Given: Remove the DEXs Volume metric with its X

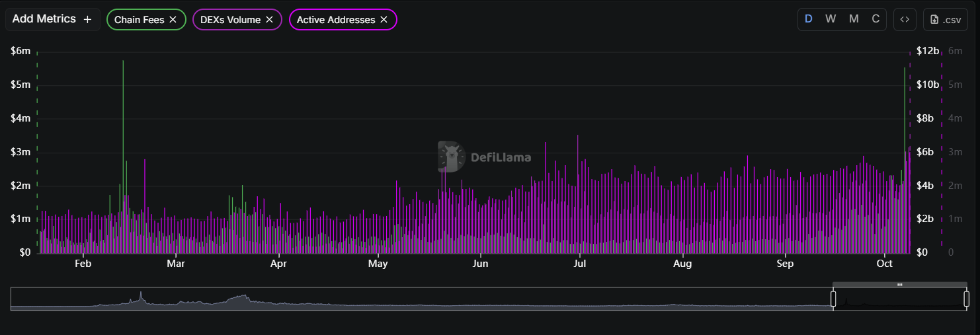Looking at the screenshot, I should click(269, 20).
